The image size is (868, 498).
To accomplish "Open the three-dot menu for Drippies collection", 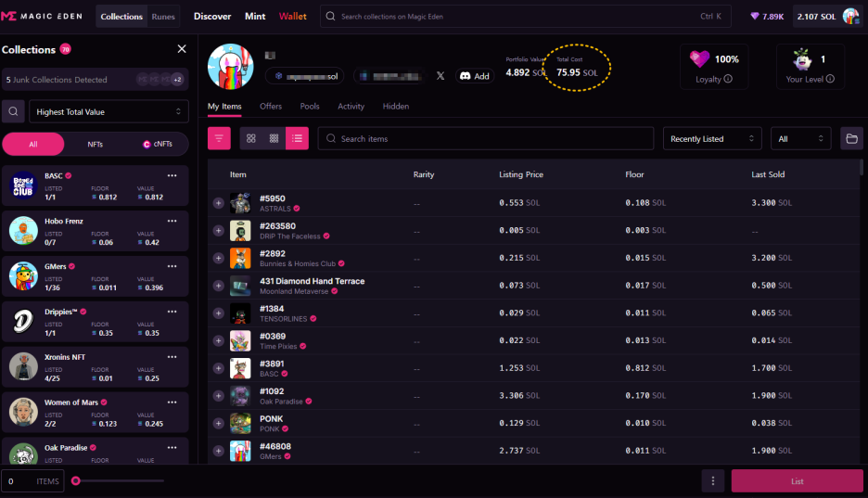I will point(172,312).
